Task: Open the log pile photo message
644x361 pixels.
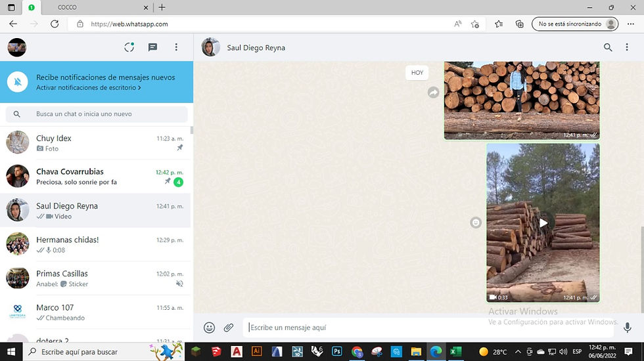Action: point(522,100)
